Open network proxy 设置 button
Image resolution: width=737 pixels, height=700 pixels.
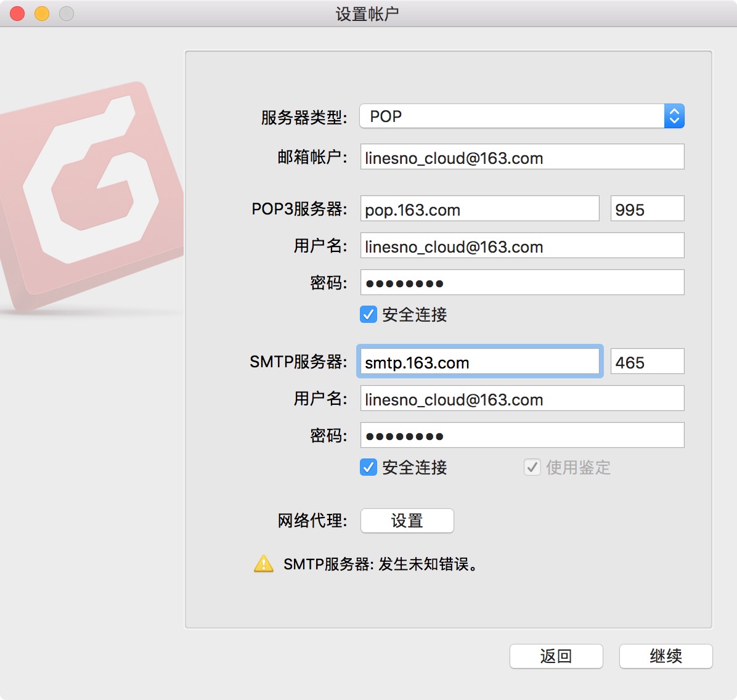(407, 521)
